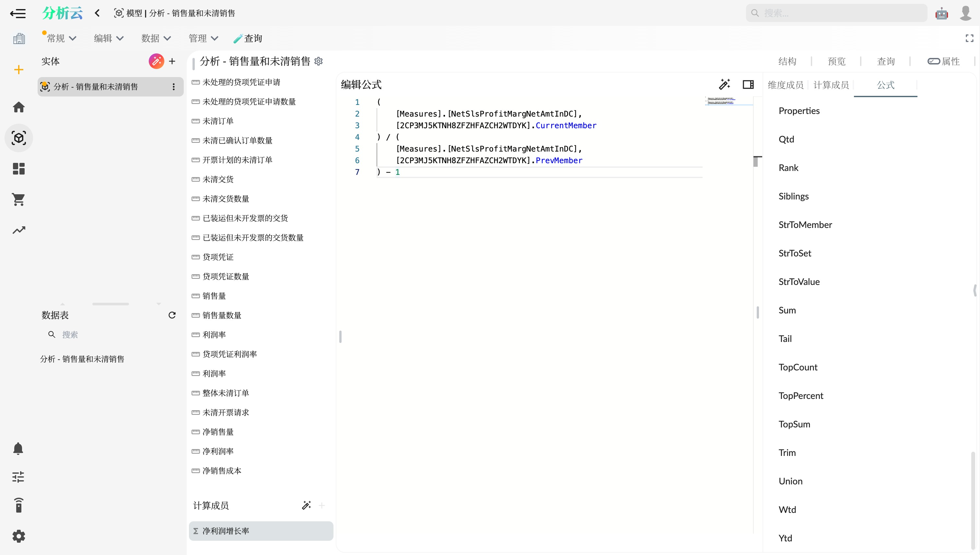Viewport: 980px width, 555px height.
Task: Click the robot/AI assistant icon in header
Action: click(x=942, y=13)
